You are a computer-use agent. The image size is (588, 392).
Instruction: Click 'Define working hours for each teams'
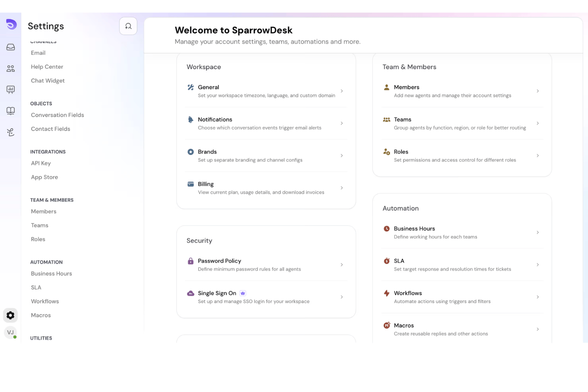(x=435, y=237)
